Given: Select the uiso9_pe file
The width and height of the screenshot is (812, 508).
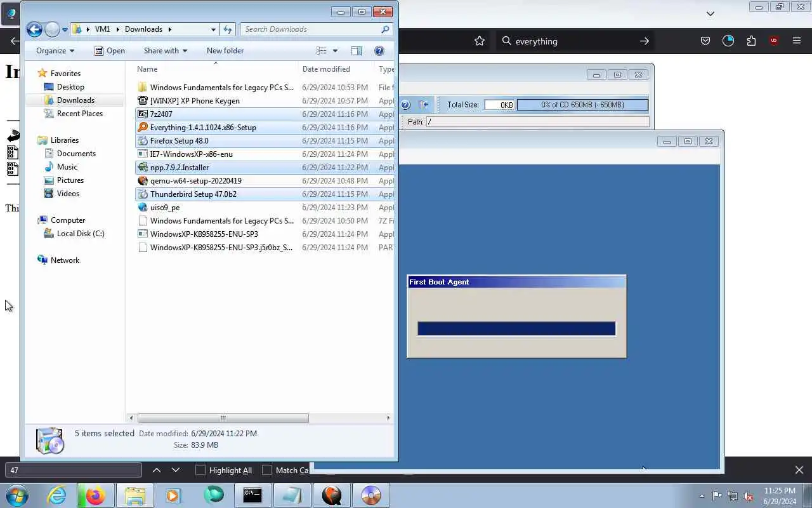Looking at the screenshot, I should 165,208.
